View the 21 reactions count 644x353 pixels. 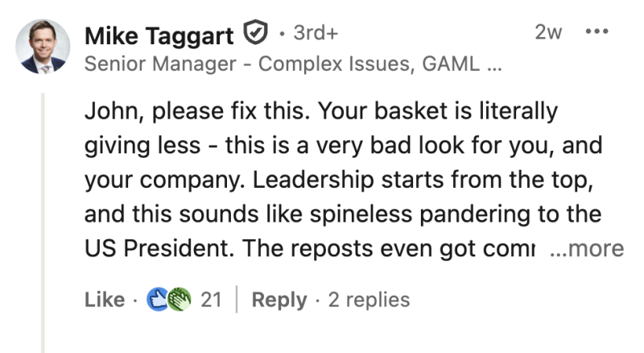tap(211, 300)
